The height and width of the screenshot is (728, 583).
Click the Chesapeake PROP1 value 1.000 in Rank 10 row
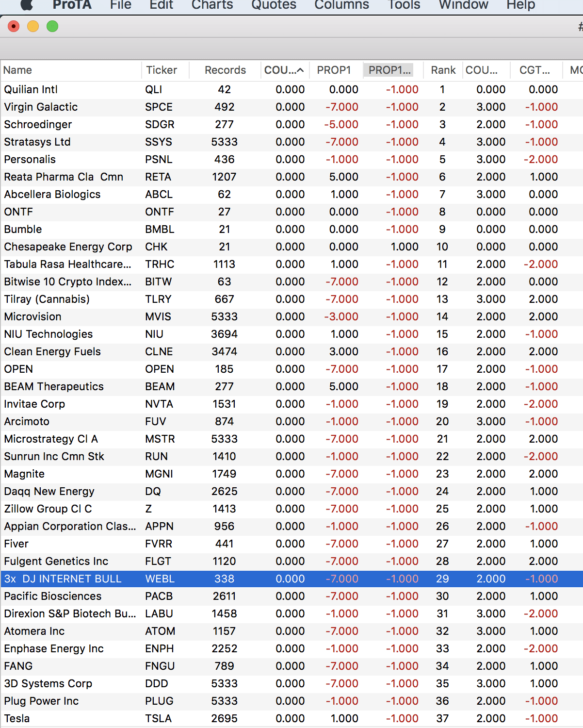[x=405, y=247]
